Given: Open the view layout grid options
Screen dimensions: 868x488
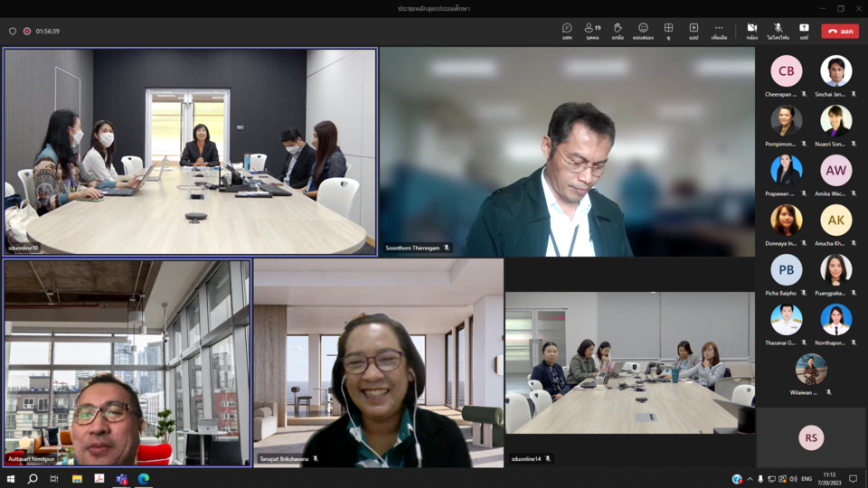Looking at the screenshot, I should click(668, 31).
